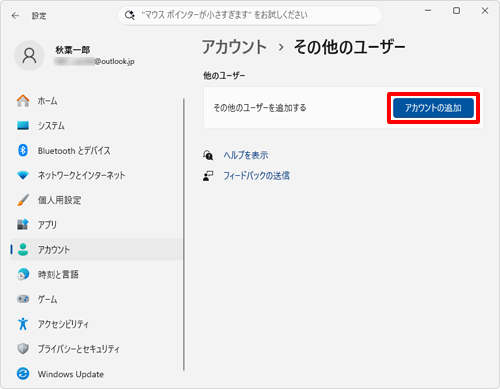Click the 他のユーザー section heading
Viewport: 500px width, 389px height.
click(x=224, y=76)
